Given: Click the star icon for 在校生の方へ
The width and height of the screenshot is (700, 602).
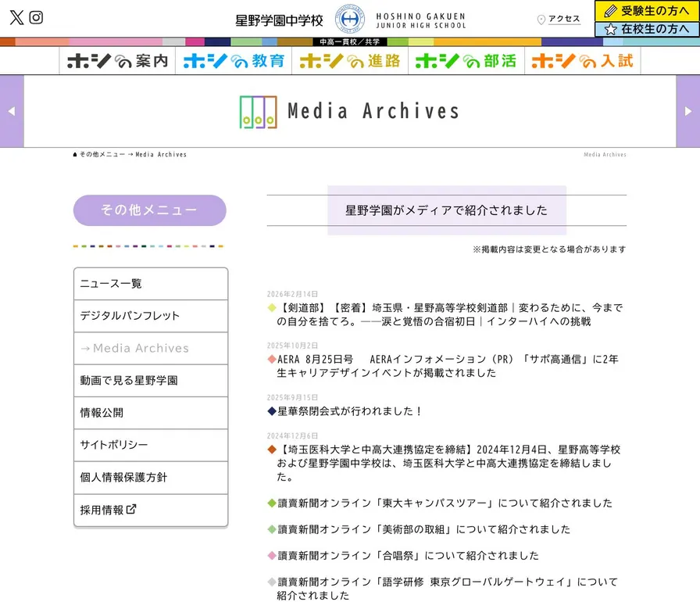Looking at the screenshot, I should point(610,30).
